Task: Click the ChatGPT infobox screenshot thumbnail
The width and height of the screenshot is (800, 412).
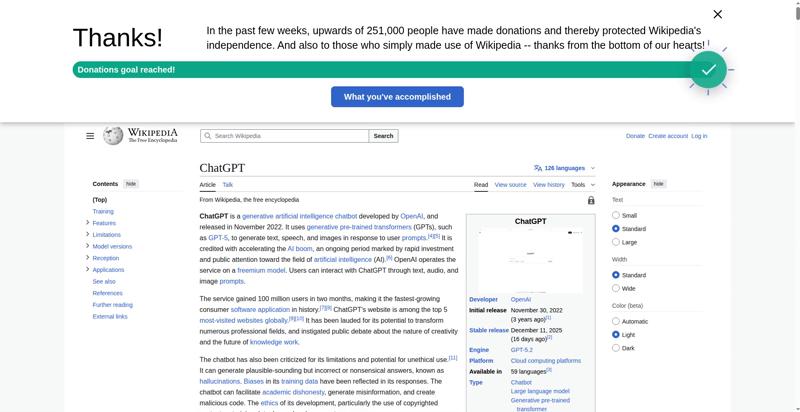Action: 530,260
